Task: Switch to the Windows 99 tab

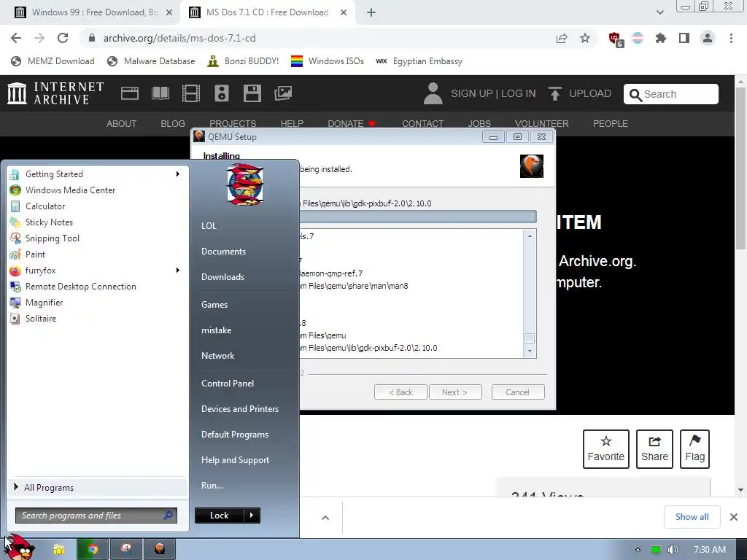Action: click(x=93, y=12)
